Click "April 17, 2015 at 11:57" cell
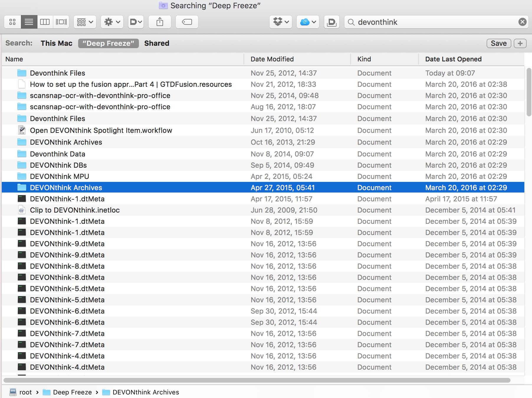532x398 pixels. pyautogui.click(x=461, y=199)
